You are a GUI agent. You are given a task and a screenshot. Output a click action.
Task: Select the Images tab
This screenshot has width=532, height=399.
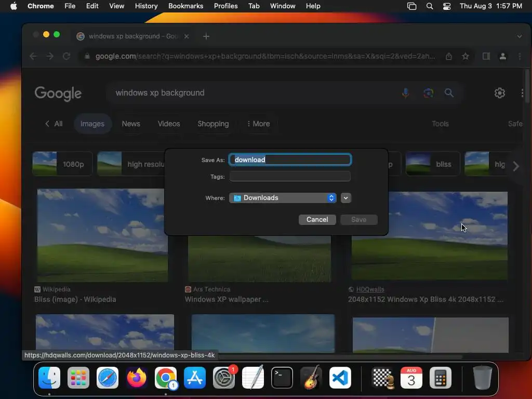click(x=92, y=124)
